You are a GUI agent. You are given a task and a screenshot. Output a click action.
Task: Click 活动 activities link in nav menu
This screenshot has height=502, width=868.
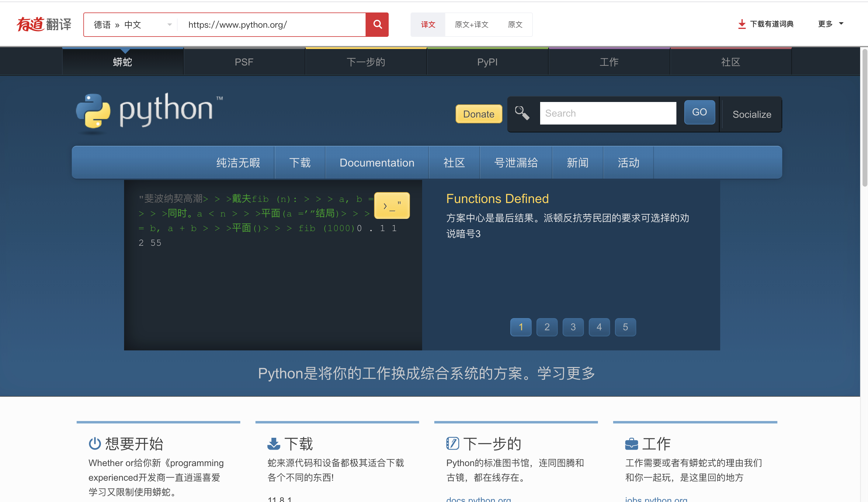[x=629, y=163]
